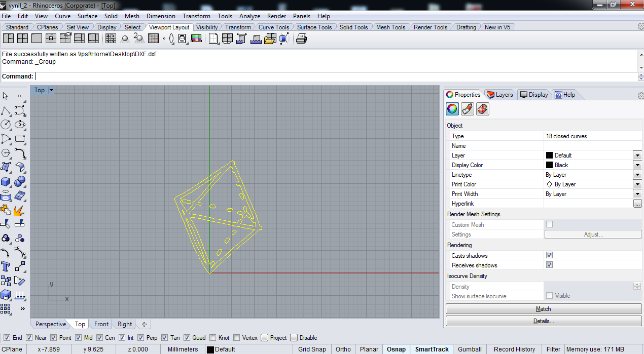Select the 4 Viewports layout icon
The image size is (644, 354).
(22, 38)
